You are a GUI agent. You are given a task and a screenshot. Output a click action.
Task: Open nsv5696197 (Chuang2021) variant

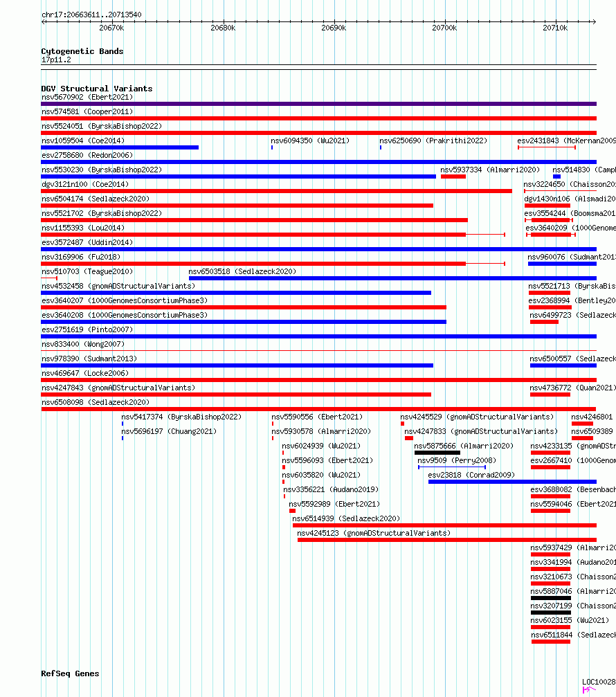pyautogui.click(x=169, y=431)
